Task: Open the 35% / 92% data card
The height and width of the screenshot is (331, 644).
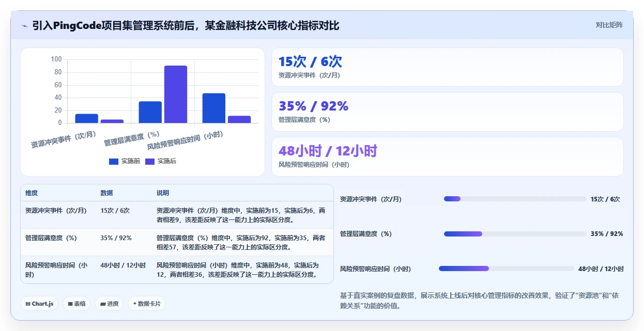Action: pyautogui.click(x=447, y=112)
